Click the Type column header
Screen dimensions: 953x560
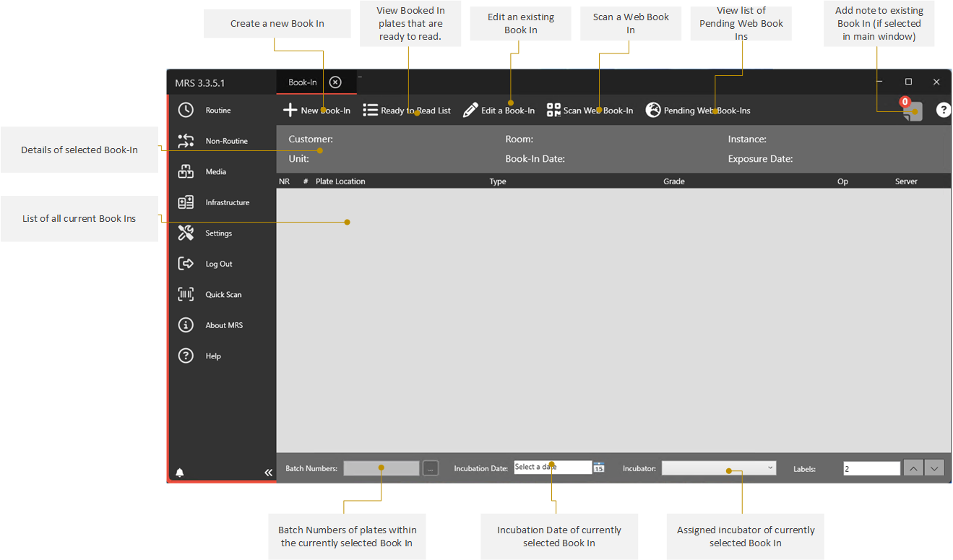pyautogui.click(x=498, y=181)
